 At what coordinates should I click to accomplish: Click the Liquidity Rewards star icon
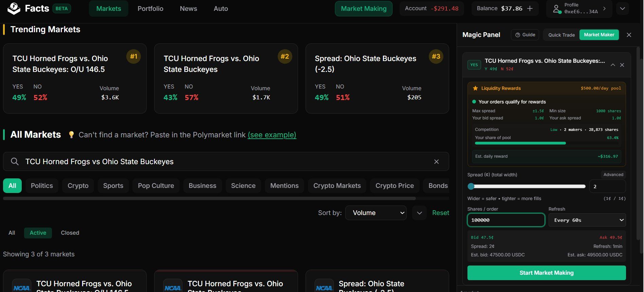tap(475, 88)
